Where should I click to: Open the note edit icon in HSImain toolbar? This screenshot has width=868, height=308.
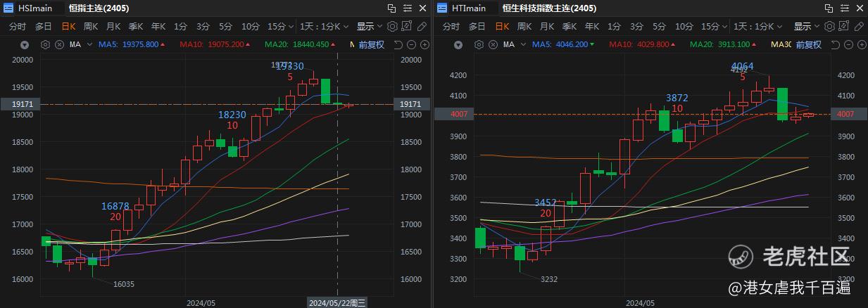pyautogui.click(x=408, y=26)
